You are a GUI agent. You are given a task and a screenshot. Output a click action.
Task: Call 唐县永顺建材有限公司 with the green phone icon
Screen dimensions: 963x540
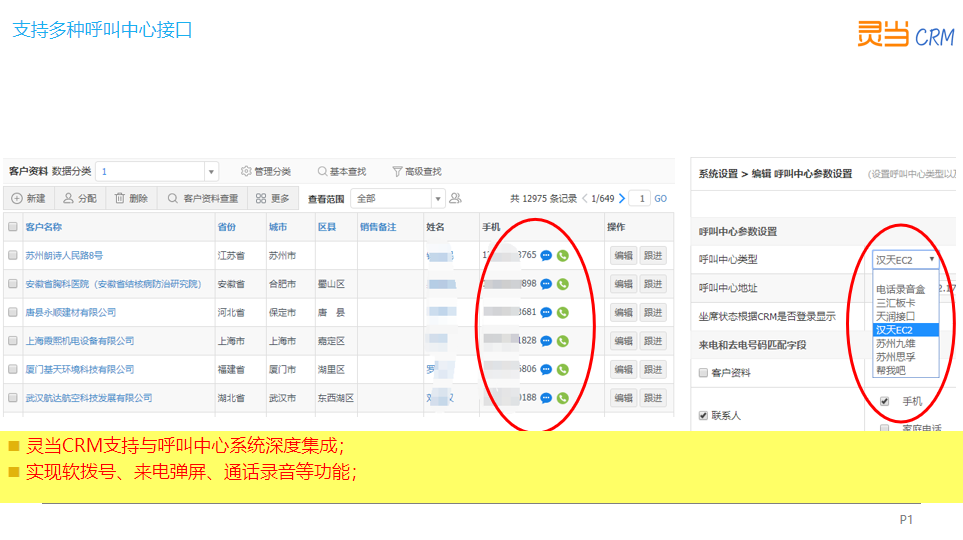[563, 313]
